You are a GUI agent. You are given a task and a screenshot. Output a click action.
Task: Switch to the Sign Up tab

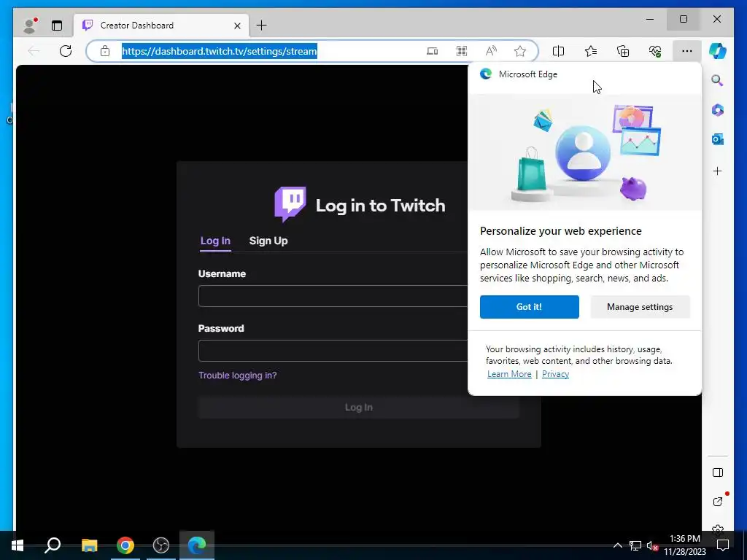coord(268,241)
